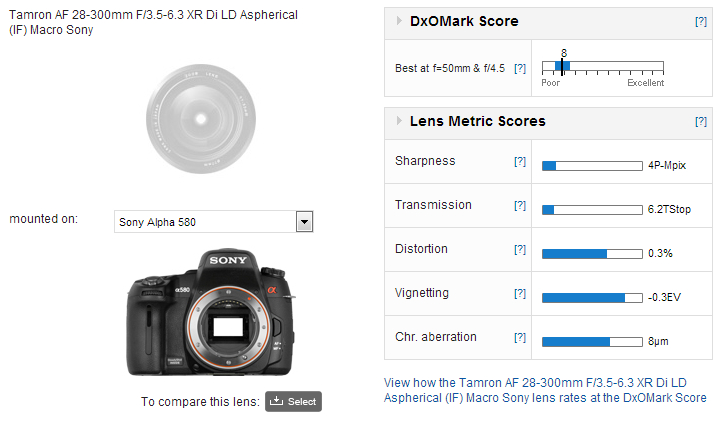Open help for Lens Metric Scores header

tap(701, 121)
